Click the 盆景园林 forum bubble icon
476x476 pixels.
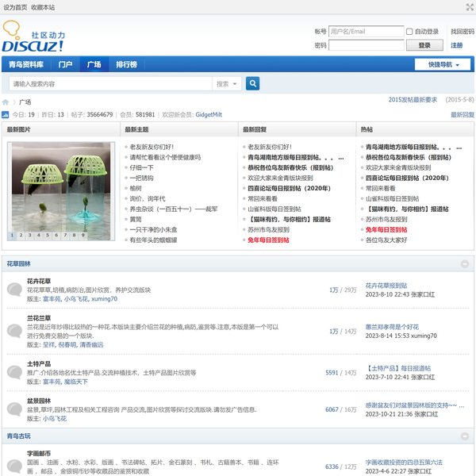coord(14,409)
